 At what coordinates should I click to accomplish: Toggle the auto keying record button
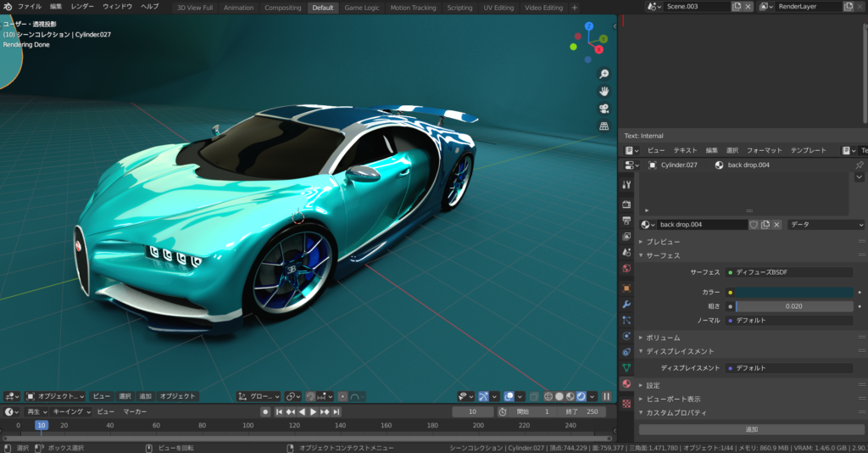[x=265, y=411]
